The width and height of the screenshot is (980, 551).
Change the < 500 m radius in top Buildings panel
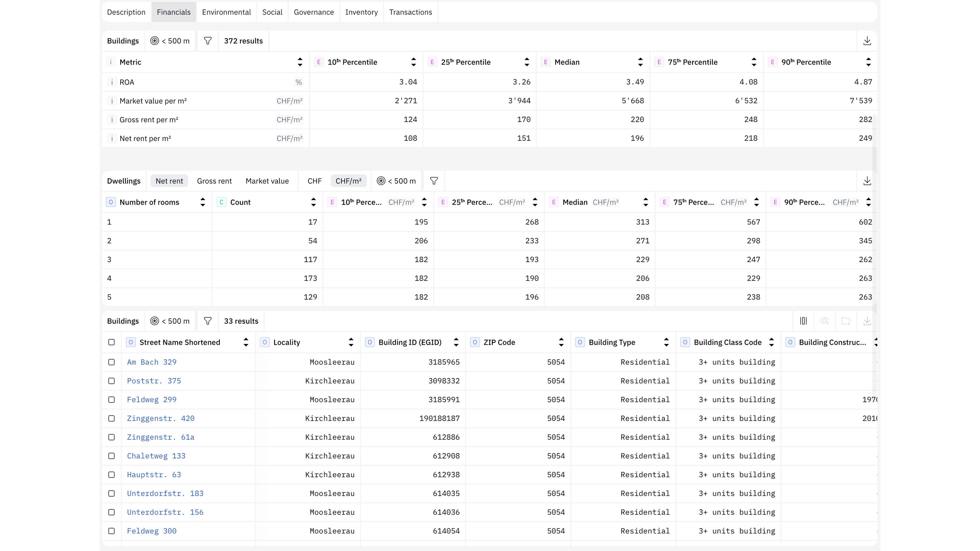170,41
